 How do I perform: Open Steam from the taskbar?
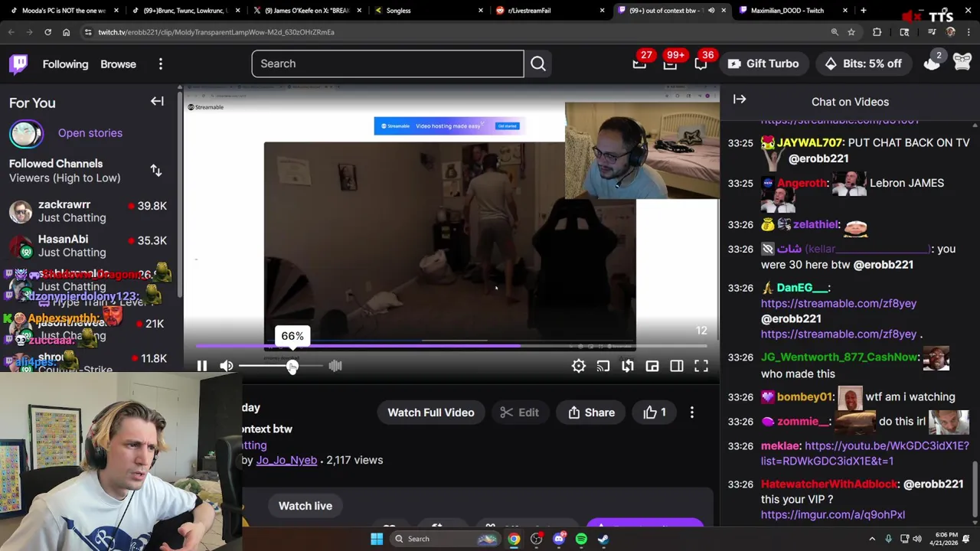click(603, 539)
